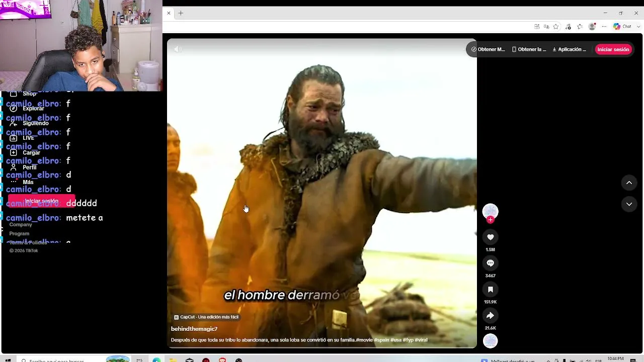
Task: Click the 21.6K shares count
Action: pyautogui.click(x=490, y=328)
